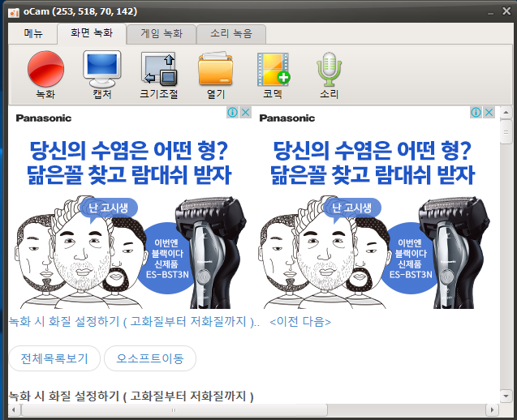Click the info icon on the right Panasonic ad

pos(476,113)
